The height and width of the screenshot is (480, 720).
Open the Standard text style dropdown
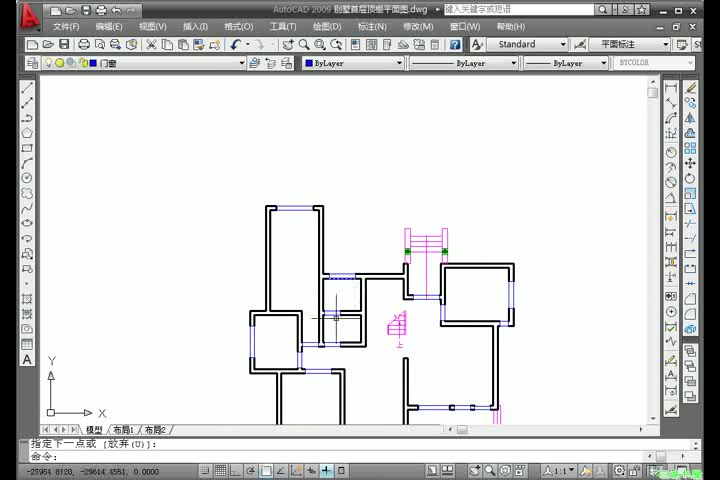pos(527,45)
